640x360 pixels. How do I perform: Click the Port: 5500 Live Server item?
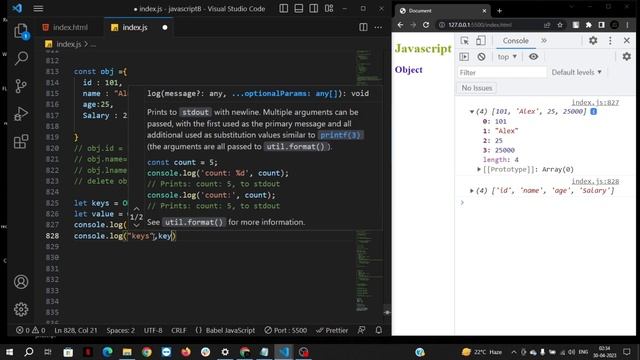click(285, 330)
